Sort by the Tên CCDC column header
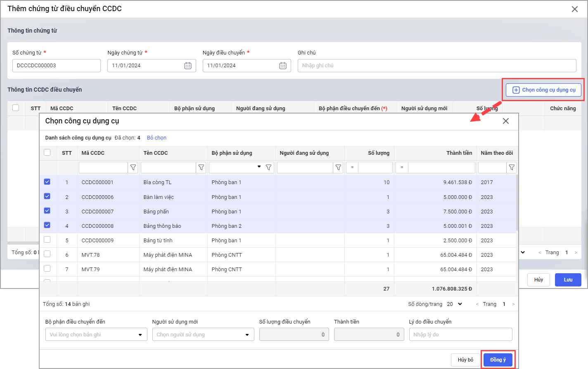The height and width of the screenshot is (369, 588). [x=156, y=153]
